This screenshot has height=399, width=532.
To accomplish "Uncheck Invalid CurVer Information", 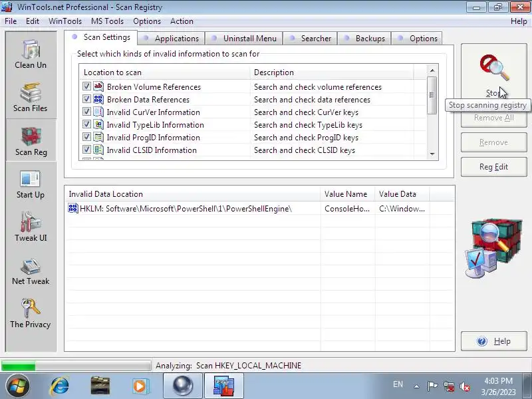I will coord(86,111).
